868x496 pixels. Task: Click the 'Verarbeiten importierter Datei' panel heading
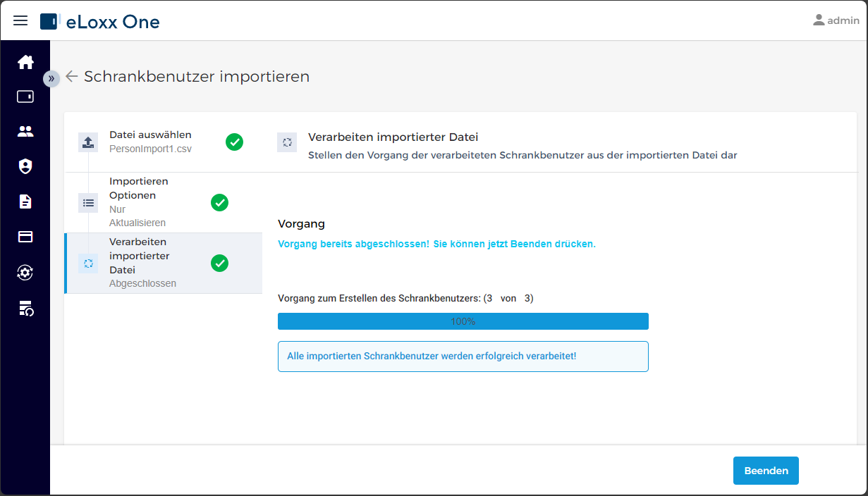393,137
